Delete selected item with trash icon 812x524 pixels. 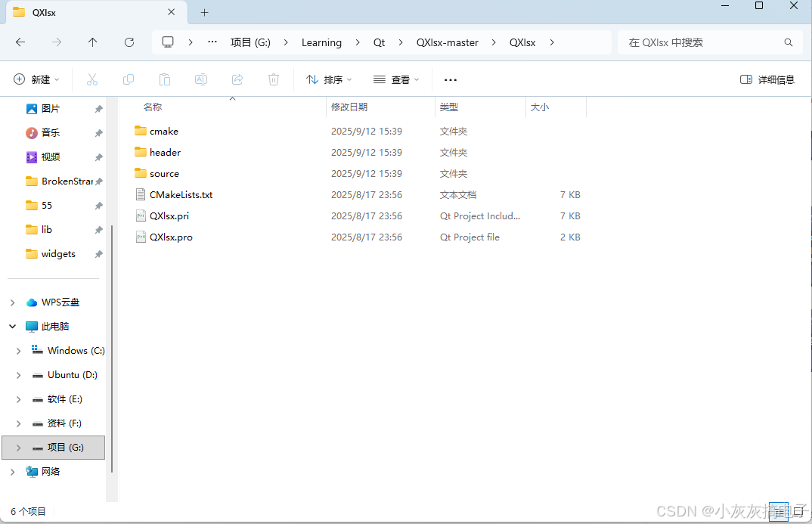[274, 79]
